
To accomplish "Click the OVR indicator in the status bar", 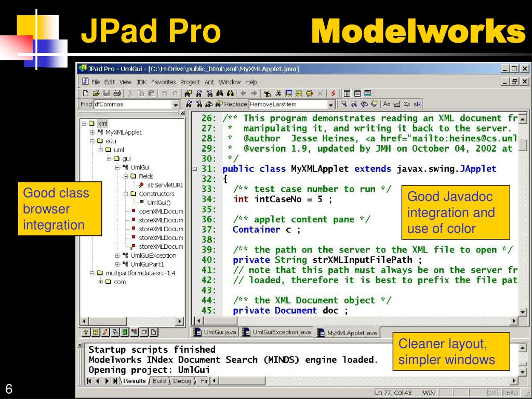I will 493,393.
